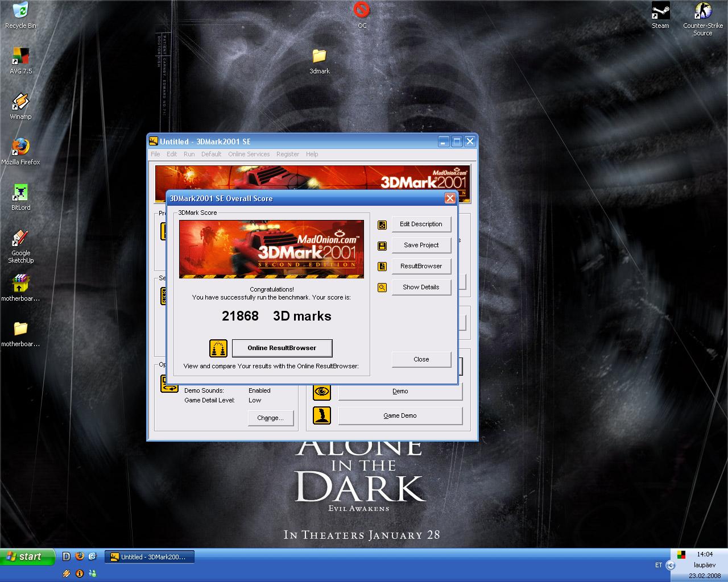Open the 3dmark folder on desktop
Screen dimensions: 728x582
click(319, 61)
